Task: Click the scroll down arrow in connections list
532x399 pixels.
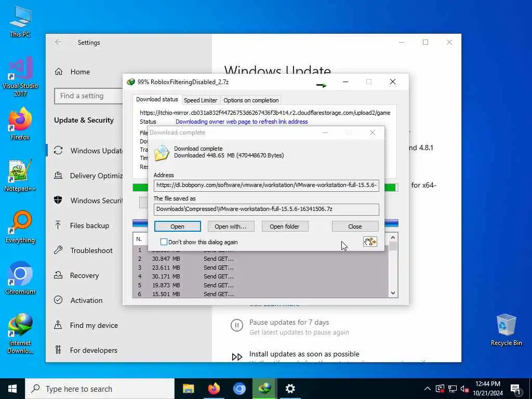Action: (x=393, y=293)
